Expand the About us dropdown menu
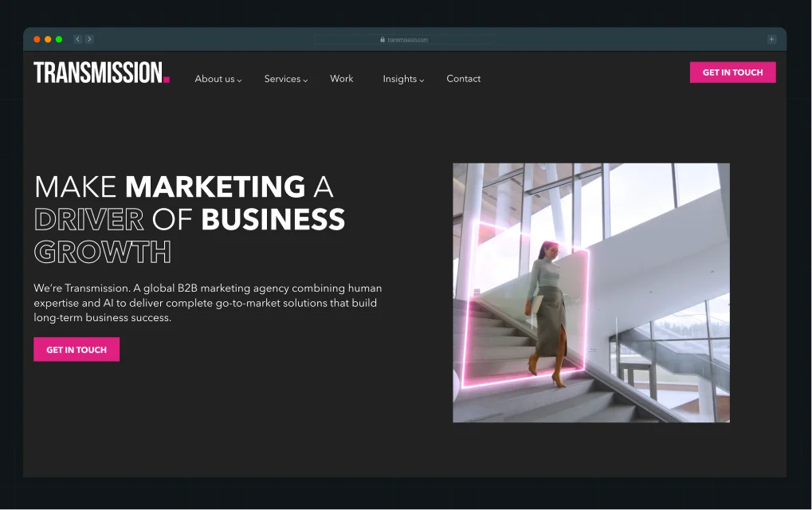812x510 pixels. pyautogui.click(x=218, y=79)
